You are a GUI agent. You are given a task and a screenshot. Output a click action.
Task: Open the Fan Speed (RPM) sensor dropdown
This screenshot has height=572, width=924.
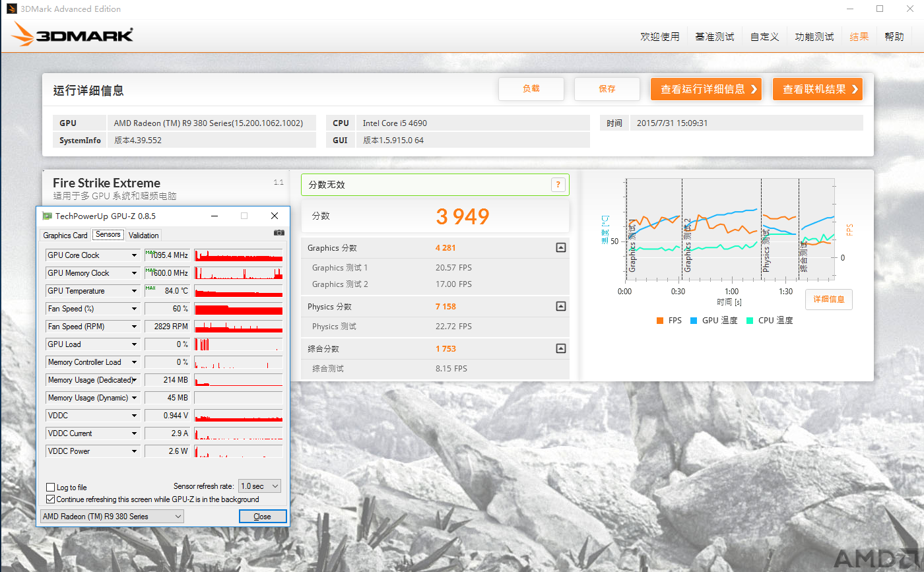[135, 327]
